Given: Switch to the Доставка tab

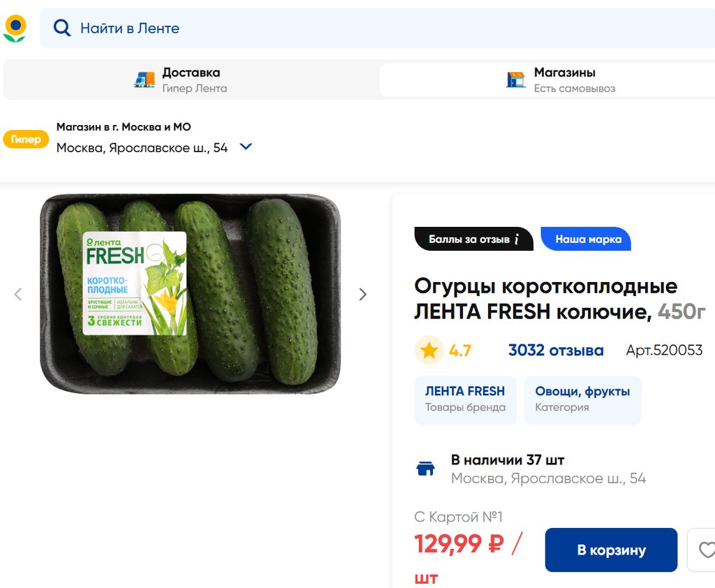Looking at the screenshot, I should [191, 80].
